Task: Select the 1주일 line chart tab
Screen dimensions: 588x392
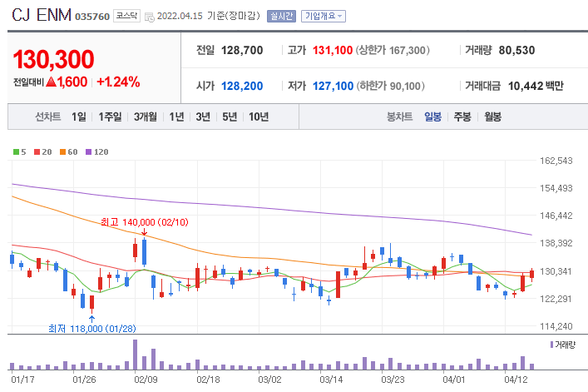Action: click(111, 117)
